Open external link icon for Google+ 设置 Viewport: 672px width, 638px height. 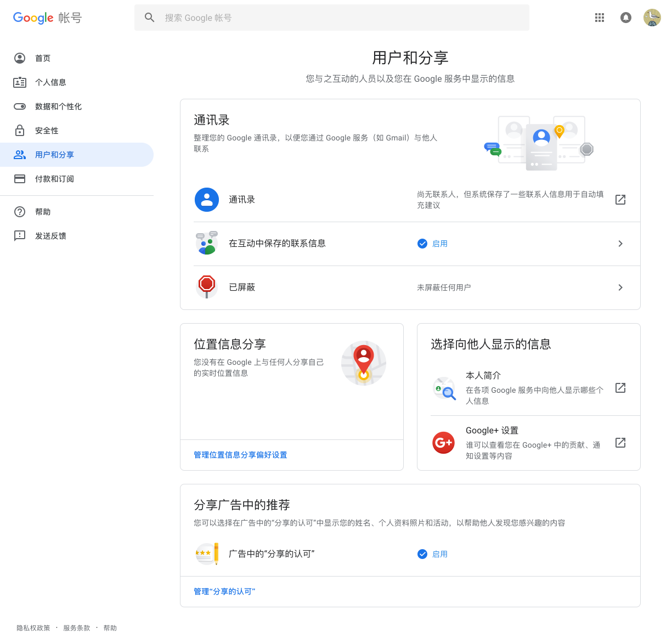[620, 443]
